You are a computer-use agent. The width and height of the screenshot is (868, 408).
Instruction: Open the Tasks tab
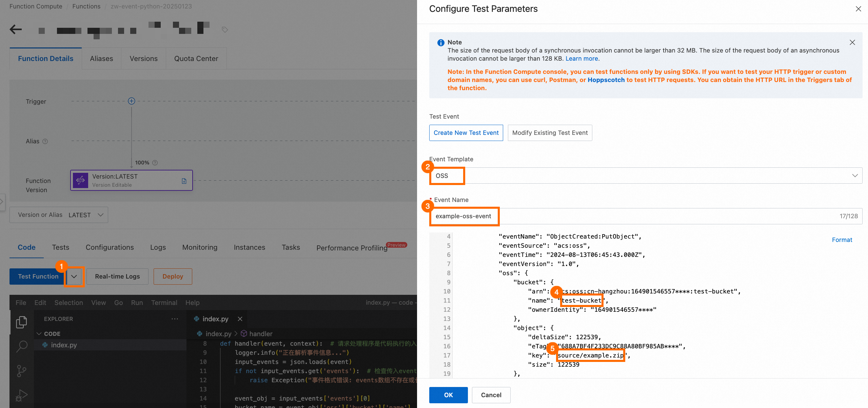(x=291, y=247)
